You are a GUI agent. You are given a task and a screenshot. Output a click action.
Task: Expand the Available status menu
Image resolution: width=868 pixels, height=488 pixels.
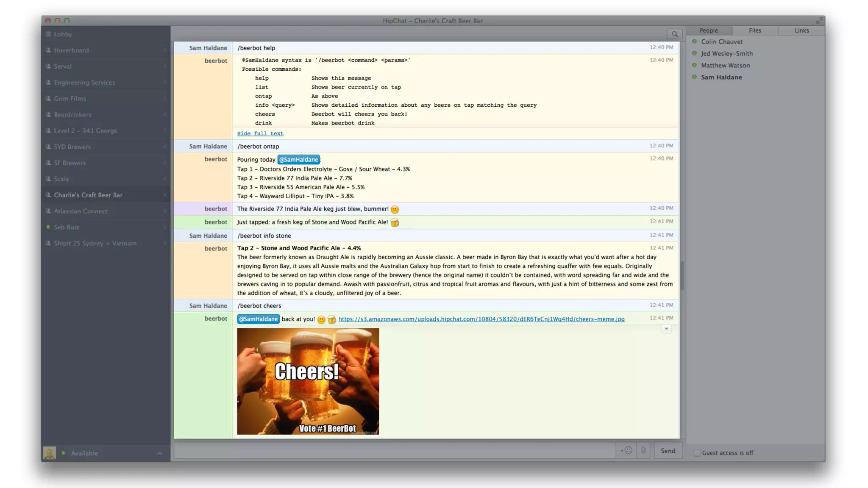159,453
